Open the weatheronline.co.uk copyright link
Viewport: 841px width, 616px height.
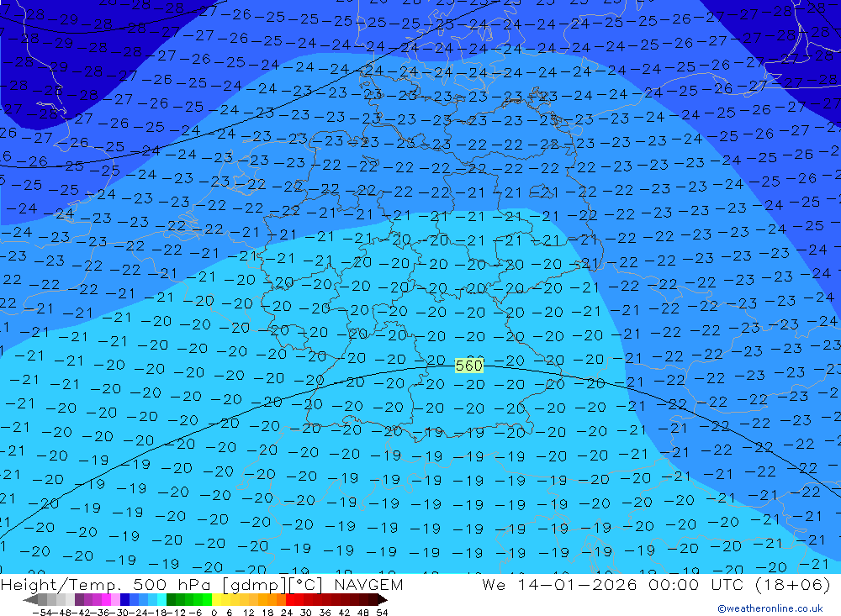coord(770,608)
